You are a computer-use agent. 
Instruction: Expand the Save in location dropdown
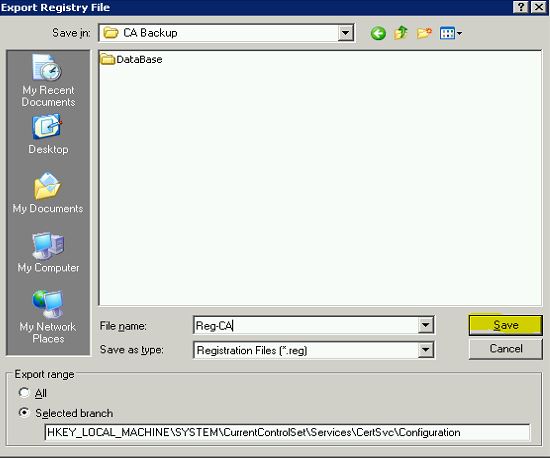pos(346,33)
